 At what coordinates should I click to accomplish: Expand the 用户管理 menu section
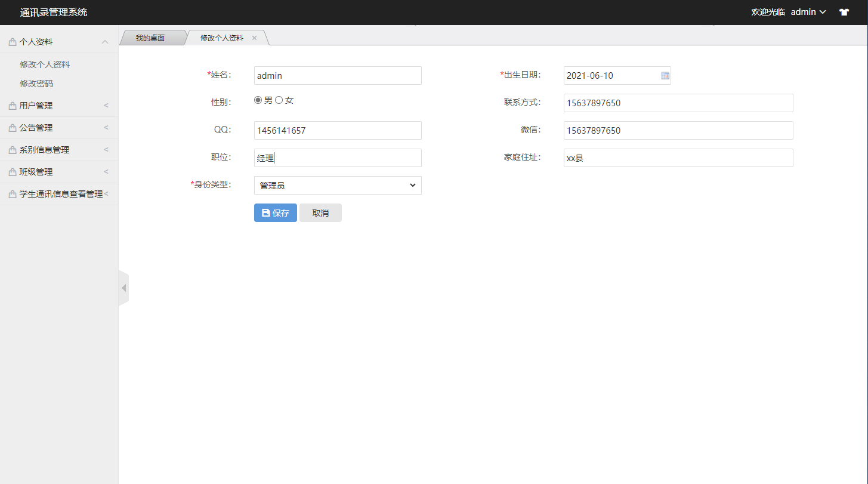(36, 105)
